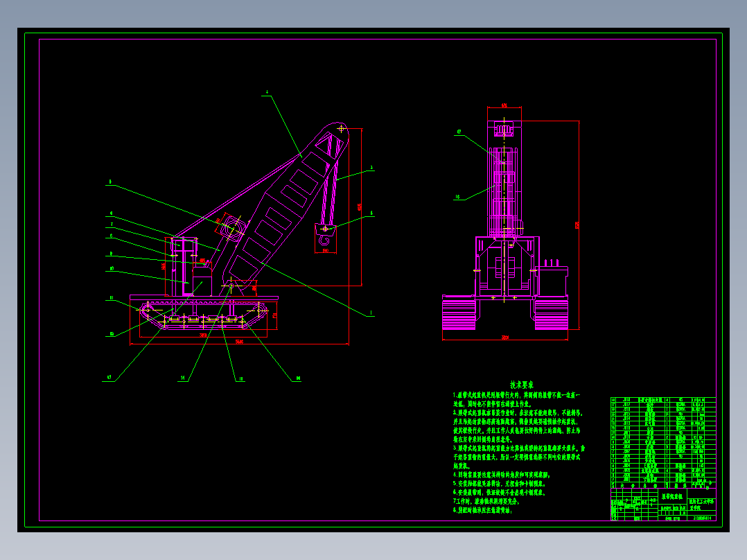The height and width of the screenshot is (560, 747).
Task: Click the drawing title cell in the title block
Action: [x=672, y=497]
